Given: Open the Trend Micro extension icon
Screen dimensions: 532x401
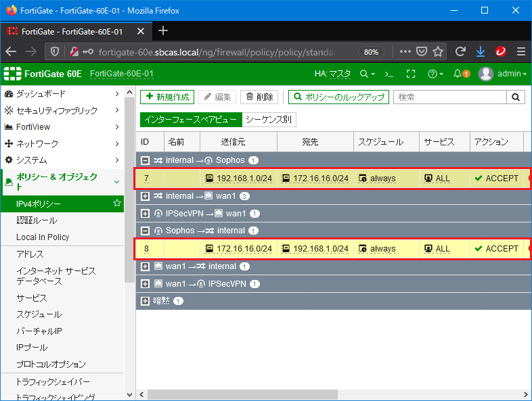Looking at the screenshot, I should 501,52.
